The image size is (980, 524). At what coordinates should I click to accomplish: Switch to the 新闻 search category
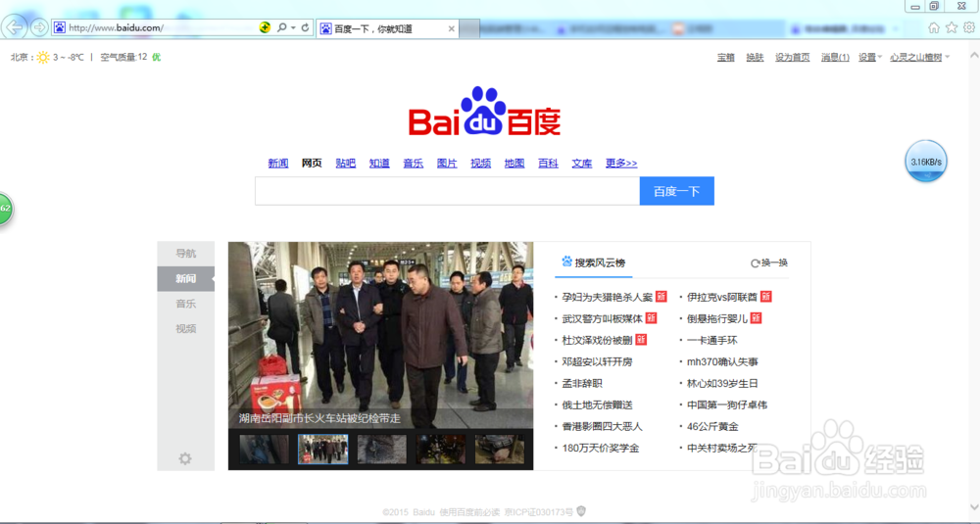278,163
